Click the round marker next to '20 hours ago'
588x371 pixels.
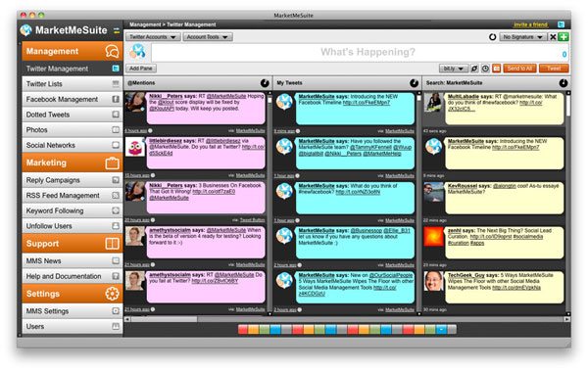(153, 220)
